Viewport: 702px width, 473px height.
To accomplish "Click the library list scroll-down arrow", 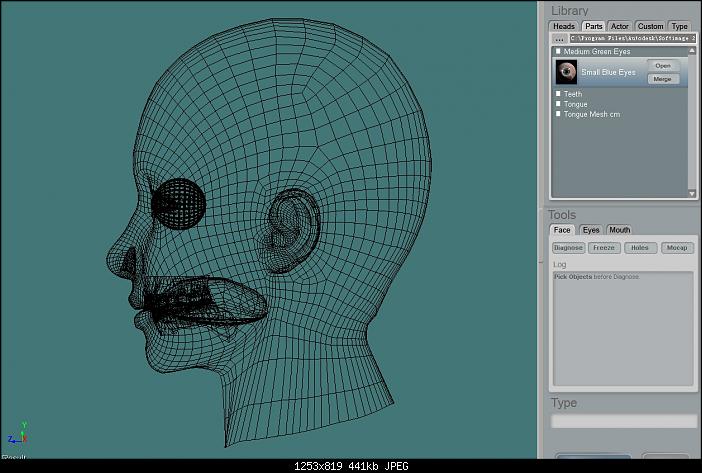I will 692,193.
